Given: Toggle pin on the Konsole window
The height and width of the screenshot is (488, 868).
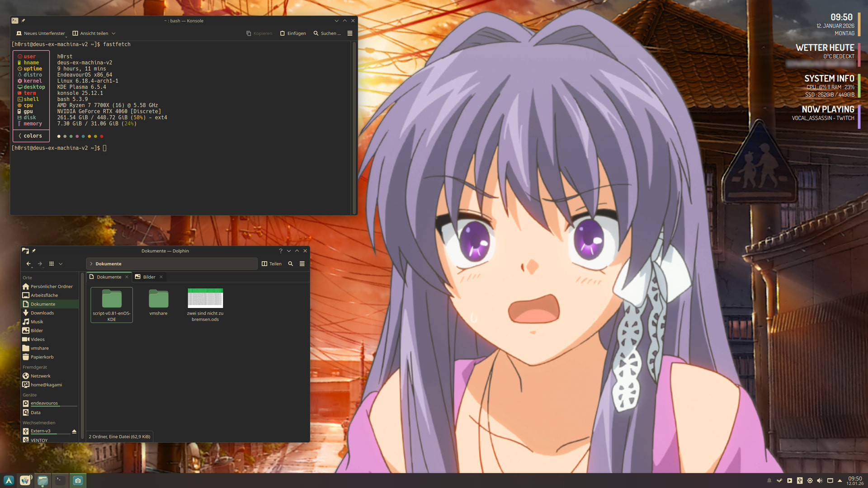Looking at the screenshot, I should coord(24,21).
